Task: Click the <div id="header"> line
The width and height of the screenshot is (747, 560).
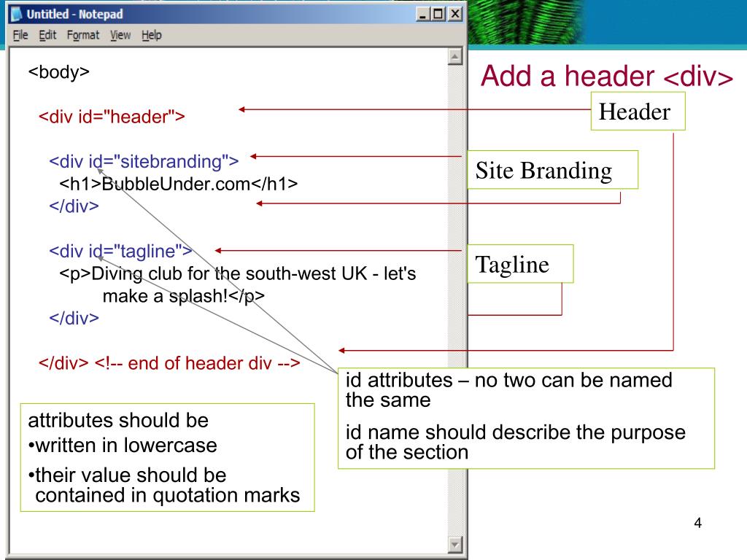Action: (112, 117)
